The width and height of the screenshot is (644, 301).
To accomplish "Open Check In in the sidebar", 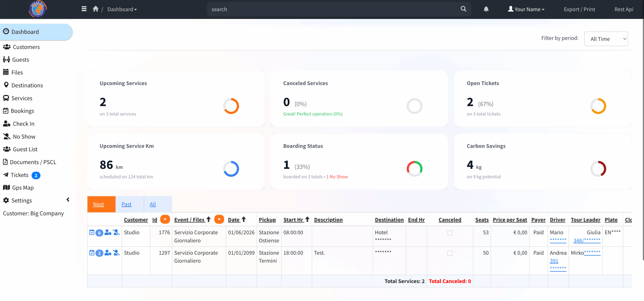I will (19, 124).
